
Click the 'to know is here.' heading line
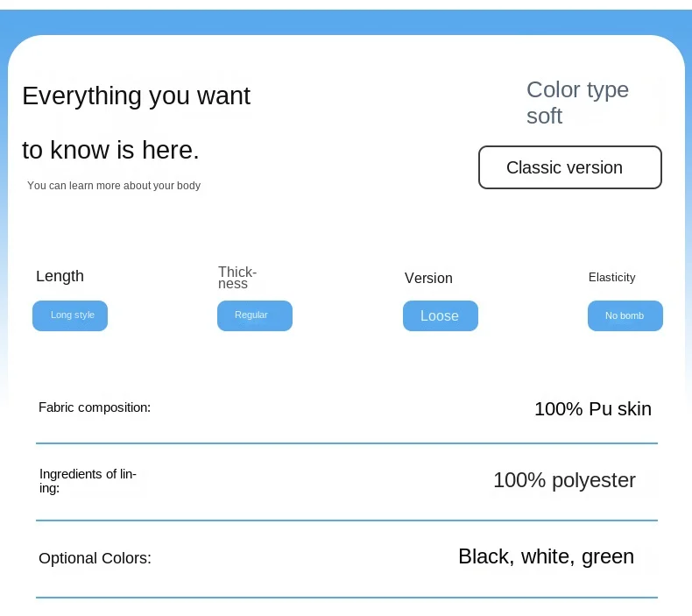pos(110,150)
